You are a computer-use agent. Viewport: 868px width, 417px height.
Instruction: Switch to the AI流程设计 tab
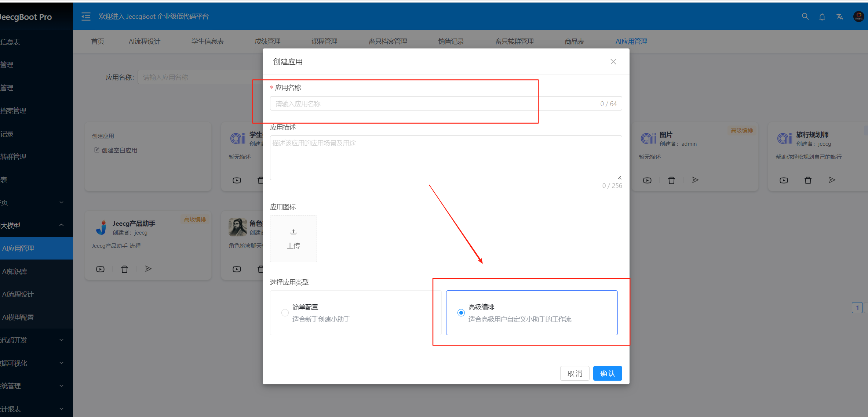click(x=144, y=41)
